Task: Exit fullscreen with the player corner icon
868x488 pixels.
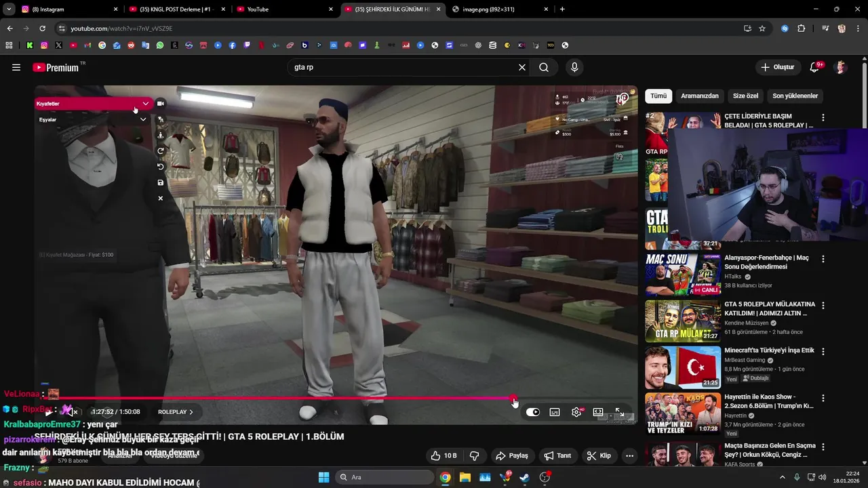Action: 620,412
